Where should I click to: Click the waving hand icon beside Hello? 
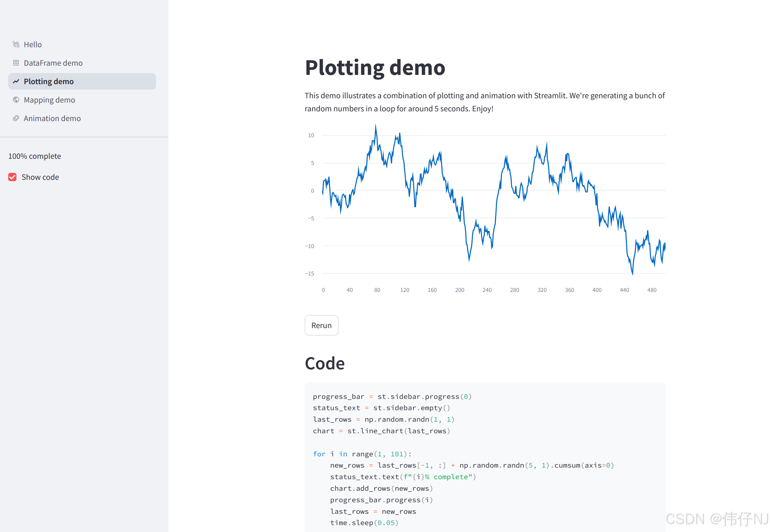click(x=16, y=44)
